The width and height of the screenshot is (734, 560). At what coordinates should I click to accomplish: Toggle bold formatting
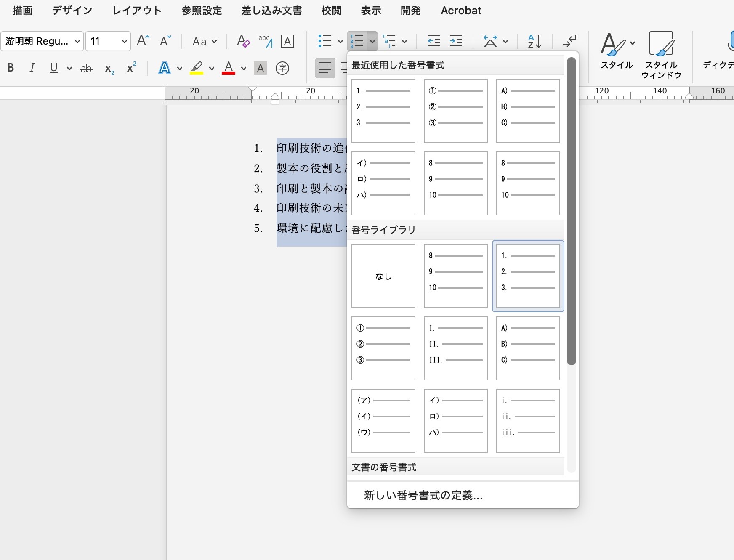pos(11,68)
